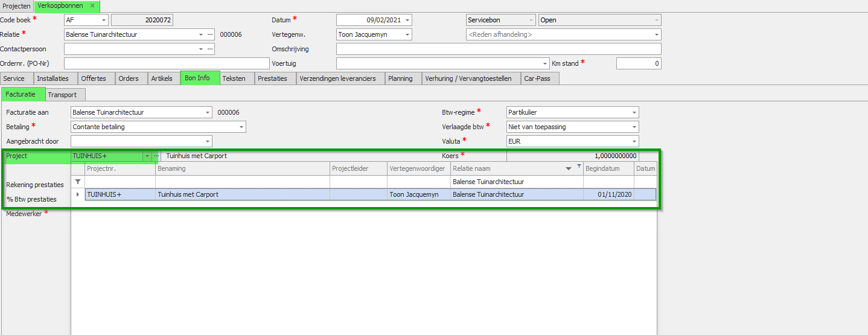
Task: Sort by the Vertegenwoordiger column header
Action: pyautogui.click(x=419, y=169)
